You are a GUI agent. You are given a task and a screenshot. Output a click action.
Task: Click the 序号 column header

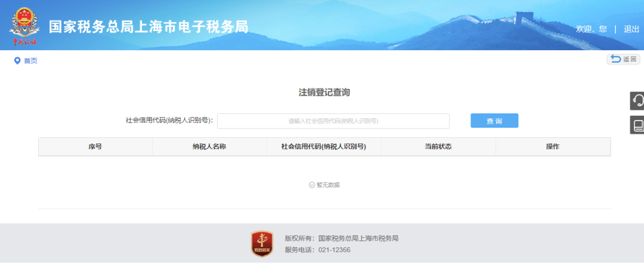95,147
